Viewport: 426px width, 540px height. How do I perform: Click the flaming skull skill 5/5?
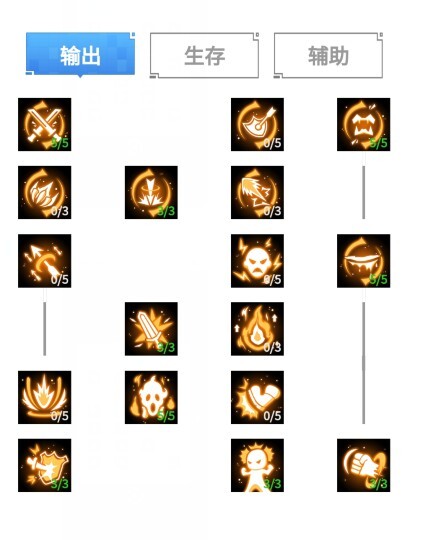(x=151, y=397)
